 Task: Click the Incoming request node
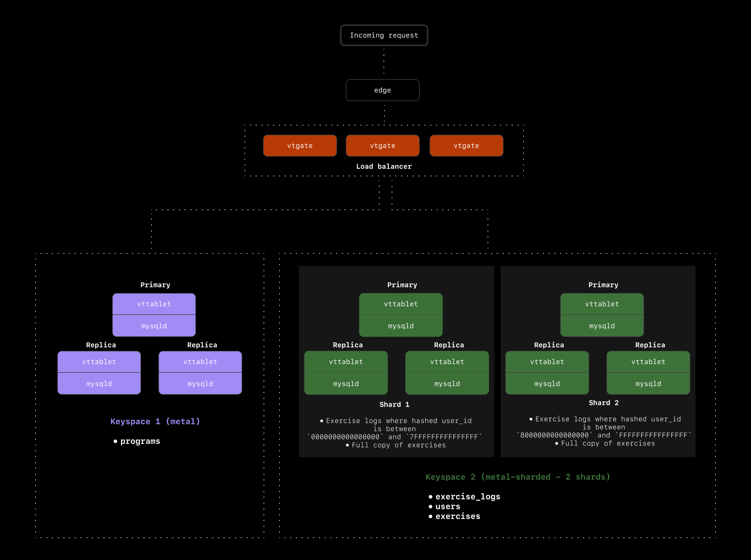[x=384, y=35]
